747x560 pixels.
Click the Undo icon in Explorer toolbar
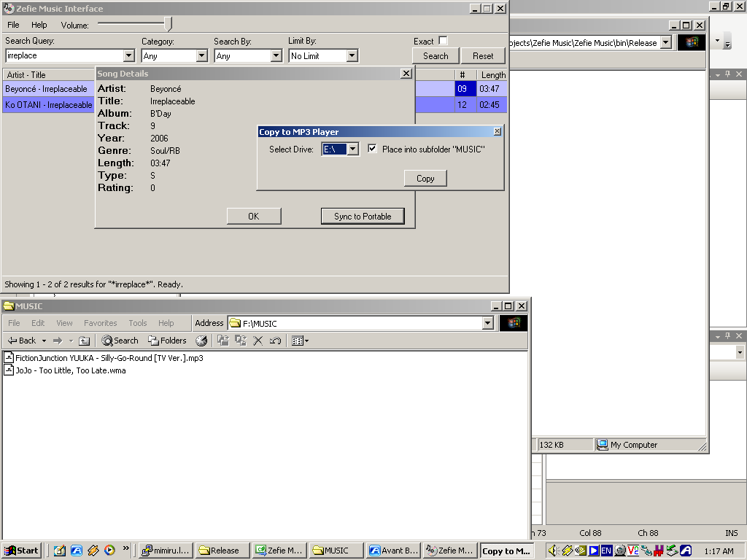click(275, 341)
